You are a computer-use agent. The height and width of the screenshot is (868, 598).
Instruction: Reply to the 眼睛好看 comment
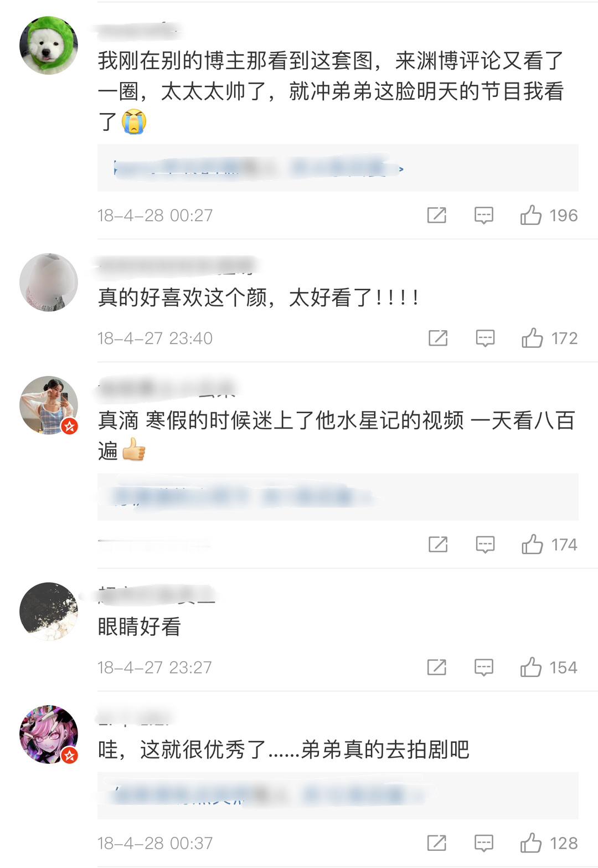pos(484,667)
